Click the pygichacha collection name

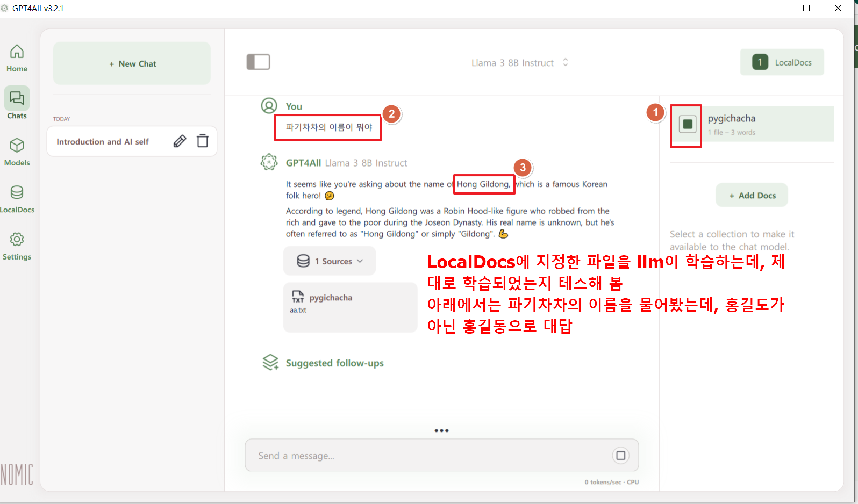pos(731,118)
